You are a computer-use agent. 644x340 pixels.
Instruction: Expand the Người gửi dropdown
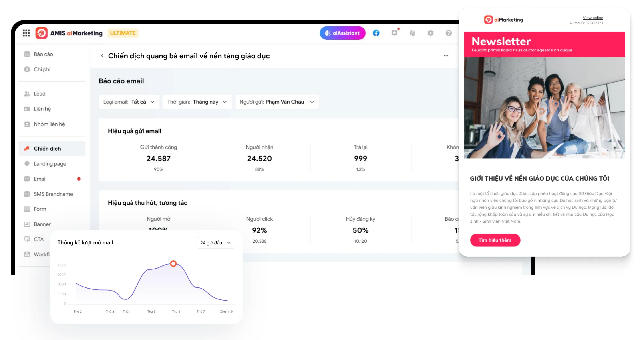click(x=277, y=102)
